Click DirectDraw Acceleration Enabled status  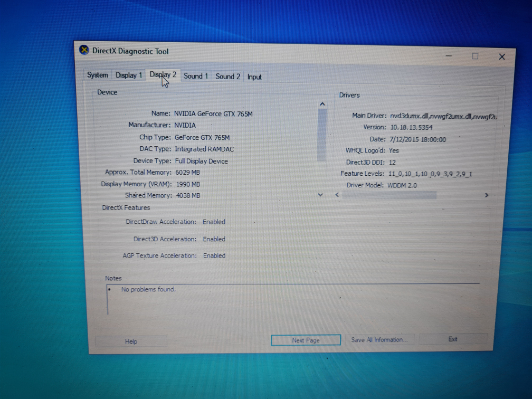coord(214,222)
